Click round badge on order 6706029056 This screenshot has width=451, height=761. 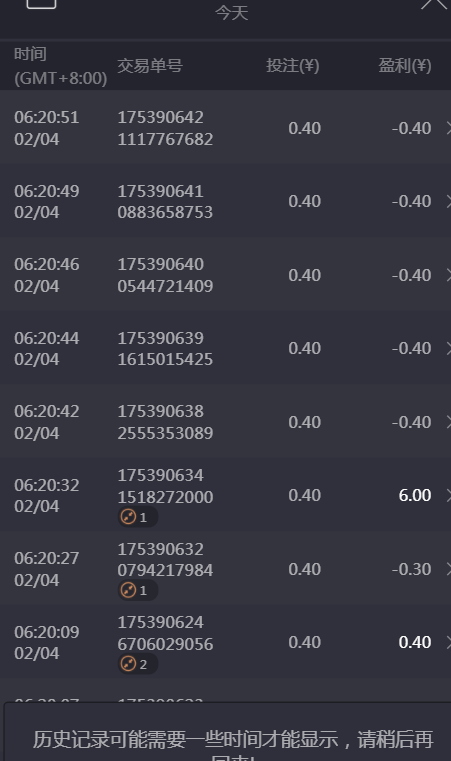tap(138, 664)
